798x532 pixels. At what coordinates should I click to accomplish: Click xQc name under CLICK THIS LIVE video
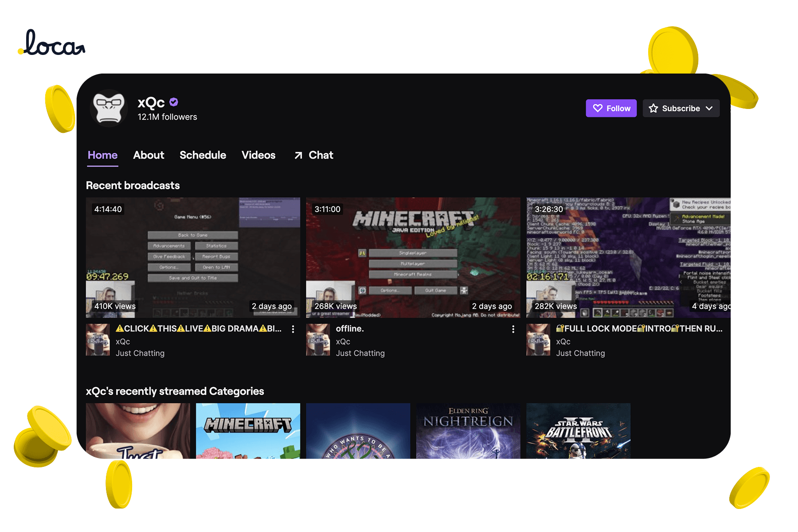123,342
